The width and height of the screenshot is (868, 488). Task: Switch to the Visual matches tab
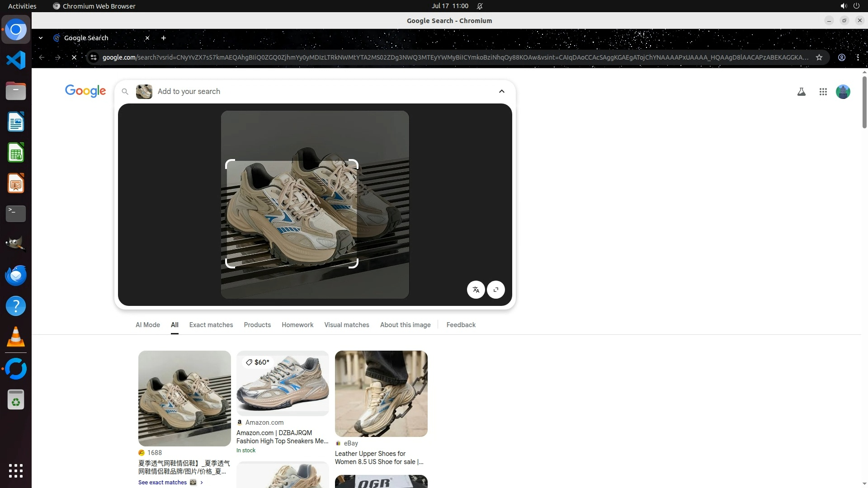346,325
